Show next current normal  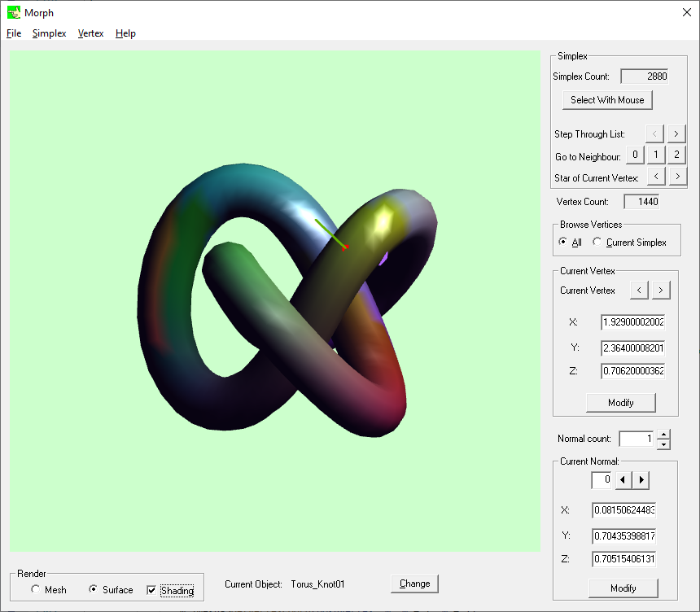641,480
